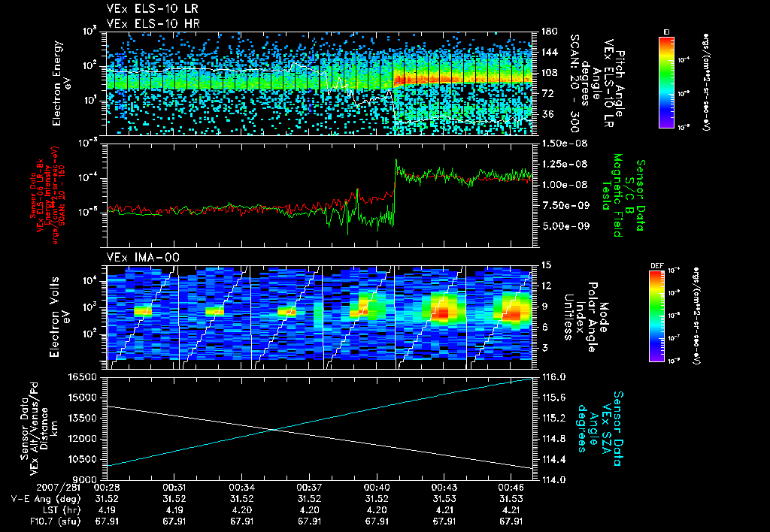Viewport: 770px width, 532px height.
Task: Click the 114.4 SZA tick label
Action: (x=553, y=459)
